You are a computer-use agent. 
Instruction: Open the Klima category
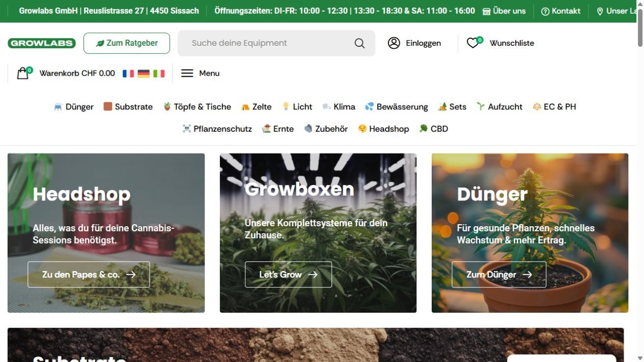click(x=345, y=107)
